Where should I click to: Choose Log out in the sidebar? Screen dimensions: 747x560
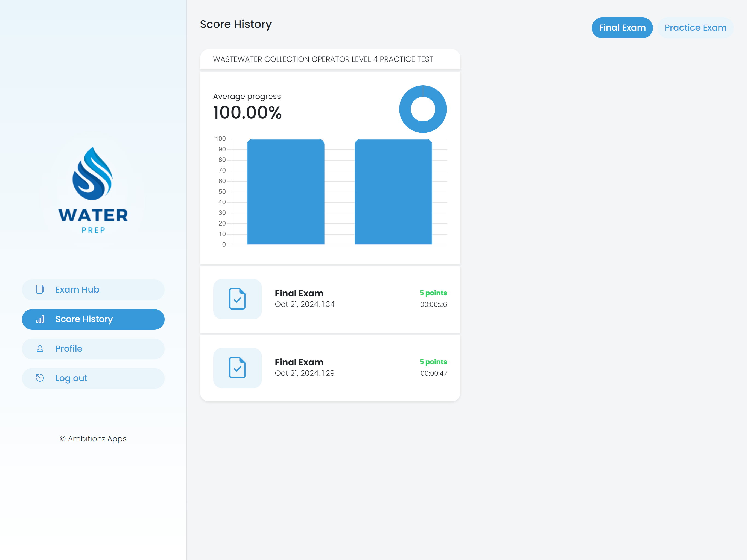tap(93, 378)
